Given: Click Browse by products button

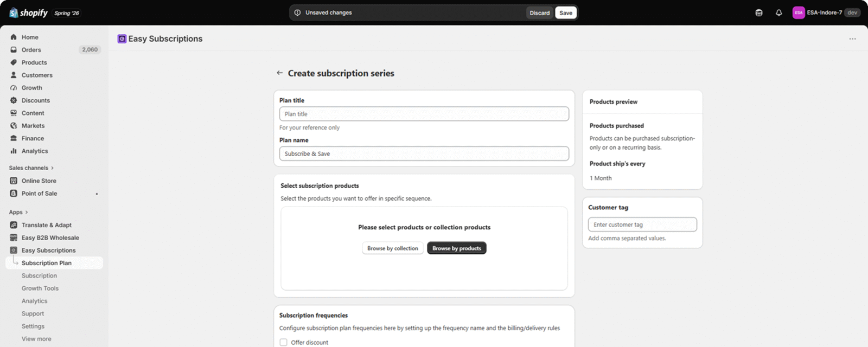Looking at the screenshot, I should [x=457, y=248].
